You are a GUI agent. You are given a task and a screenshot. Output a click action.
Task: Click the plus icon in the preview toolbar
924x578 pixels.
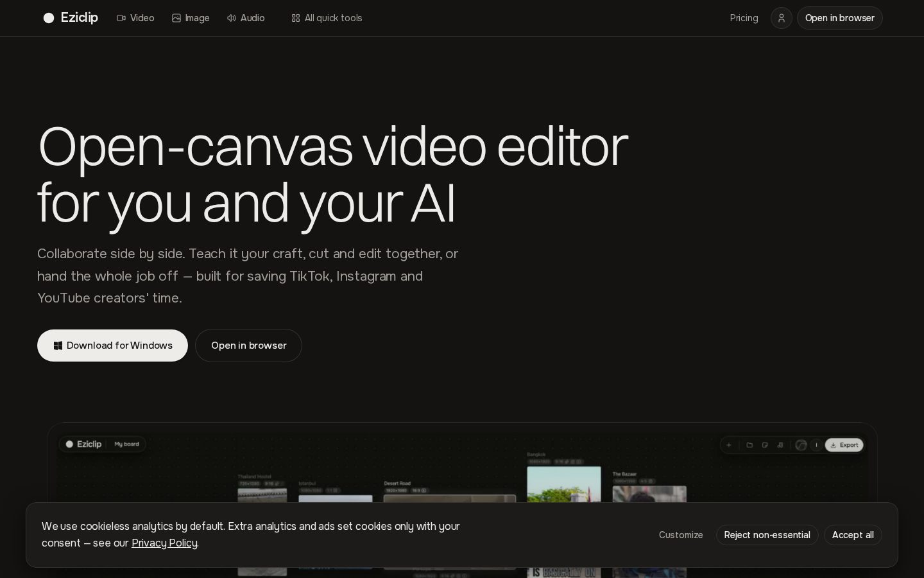tap(728, 445)
